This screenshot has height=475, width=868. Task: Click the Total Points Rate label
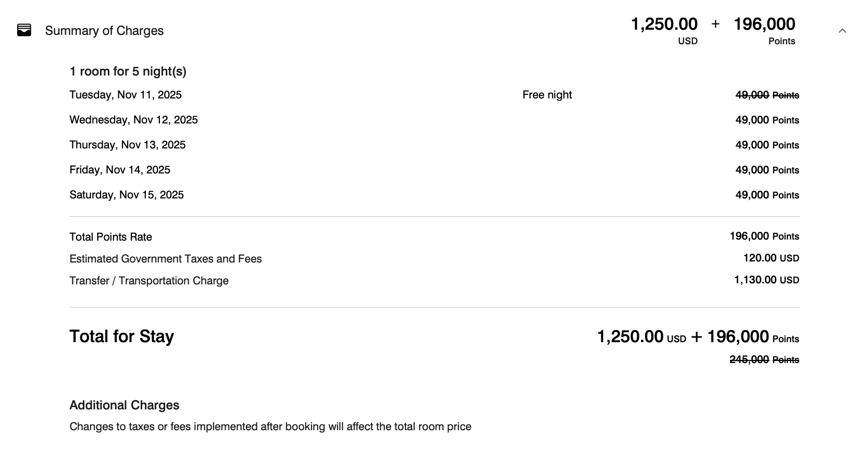point(110,237)
